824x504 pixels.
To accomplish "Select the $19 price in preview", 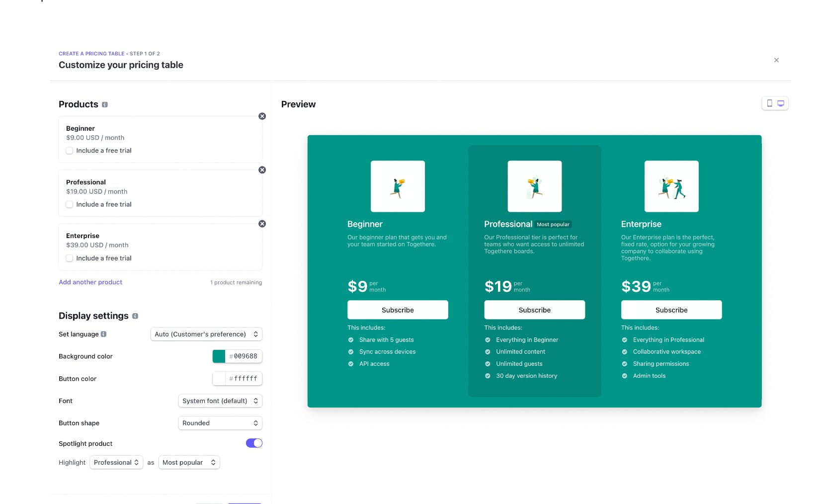I will point(498,286).
